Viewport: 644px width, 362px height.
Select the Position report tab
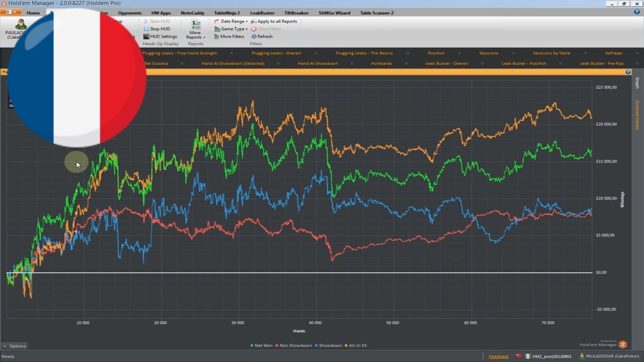pyautogui.click(x=436, y=53)
